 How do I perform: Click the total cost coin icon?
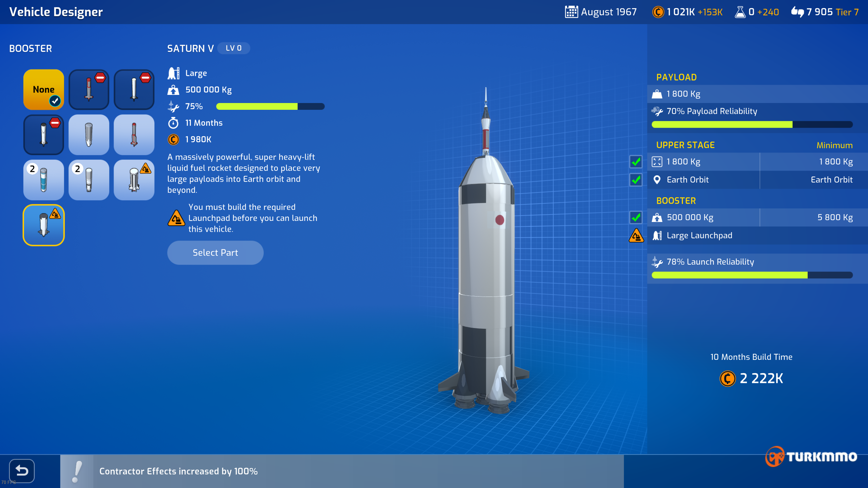(x=727, y=379)
